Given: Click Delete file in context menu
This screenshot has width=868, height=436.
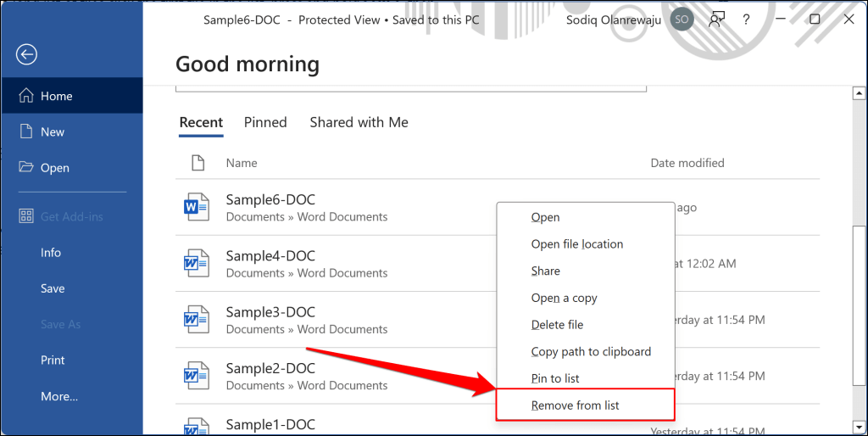Looking at the screenshot, I should 557,325.
